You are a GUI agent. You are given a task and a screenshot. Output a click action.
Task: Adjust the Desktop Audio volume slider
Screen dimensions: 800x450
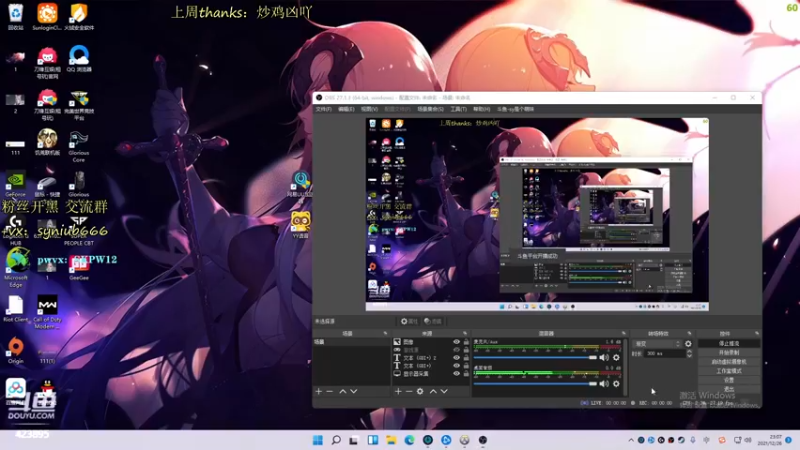535,384
